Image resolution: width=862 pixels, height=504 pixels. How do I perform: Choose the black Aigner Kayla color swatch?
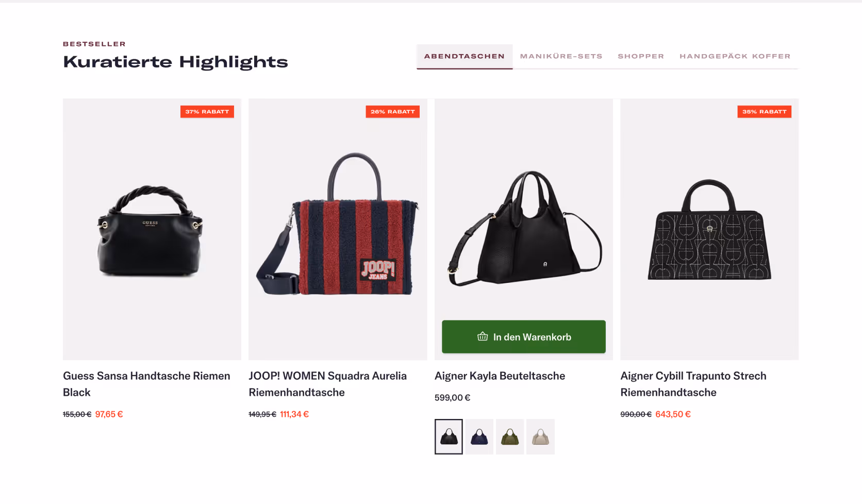(449, 436)
